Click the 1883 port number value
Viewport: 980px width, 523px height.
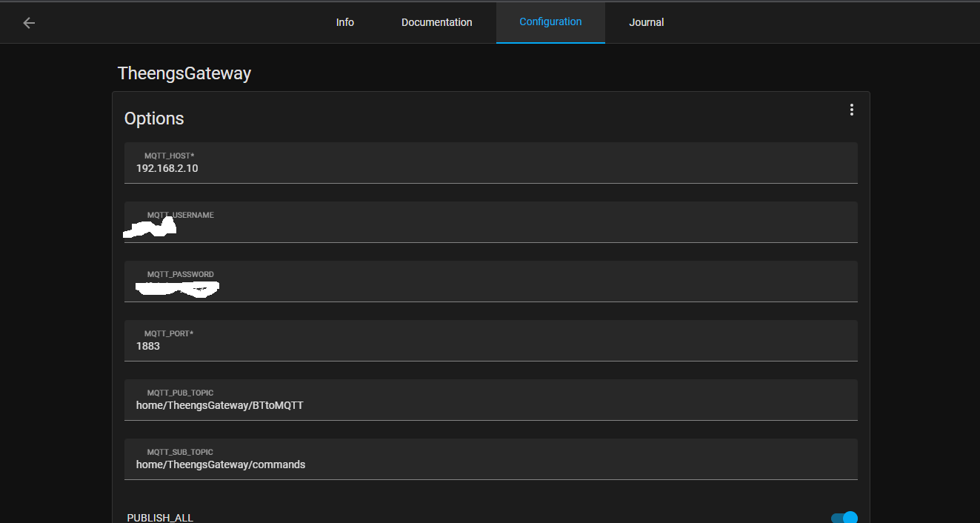click(148, 346)
